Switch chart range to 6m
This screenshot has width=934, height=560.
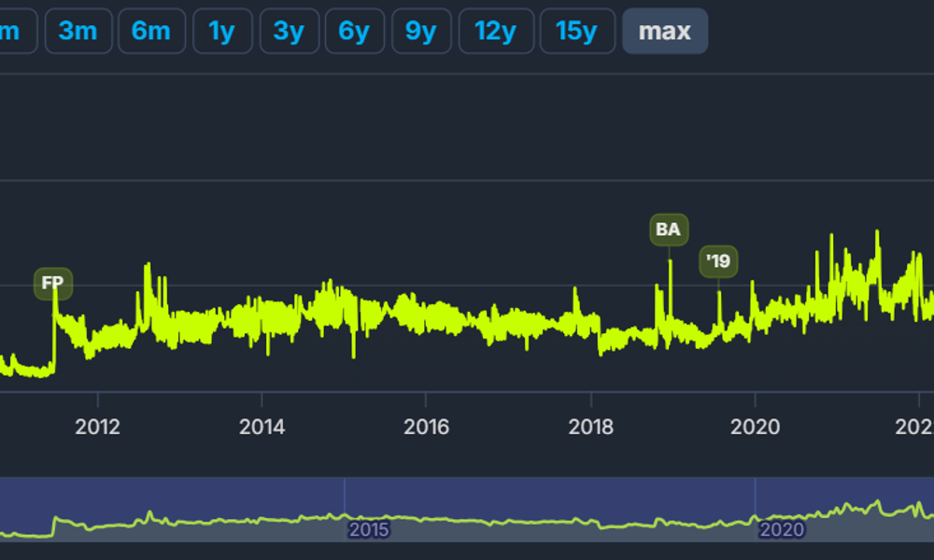tap(151, 32)
